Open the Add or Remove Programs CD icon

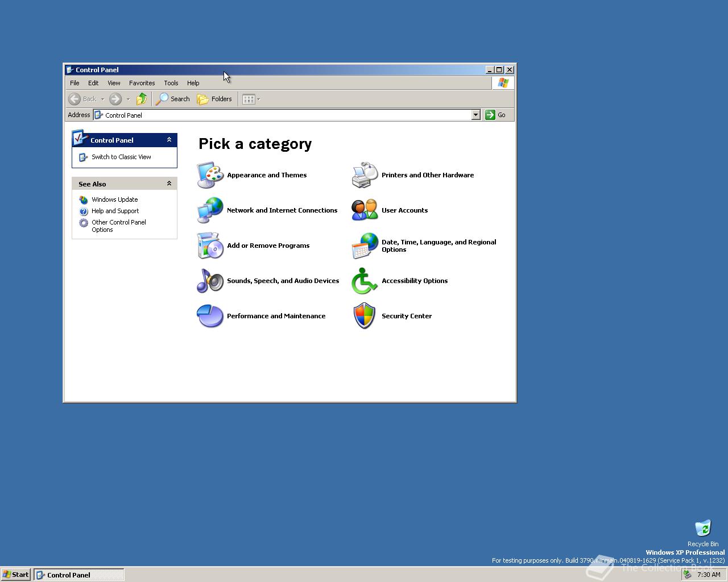click(x=210, y=246)
